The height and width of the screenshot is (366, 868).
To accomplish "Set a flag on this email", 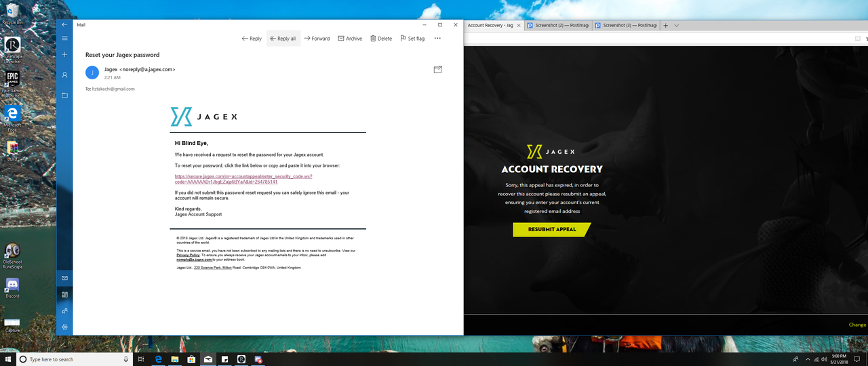I will point(412,39).
